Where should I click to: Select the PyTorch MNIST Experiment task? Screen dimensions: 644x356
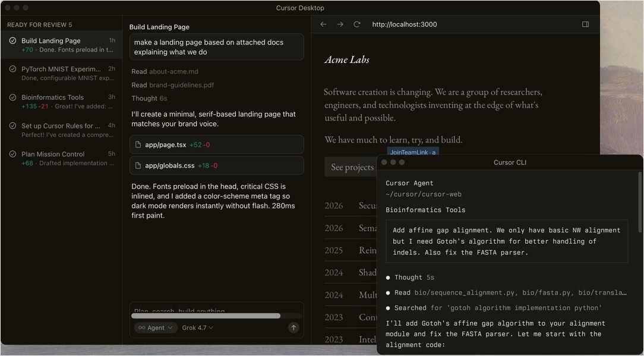pyautogui.click(x=62, y=73)
